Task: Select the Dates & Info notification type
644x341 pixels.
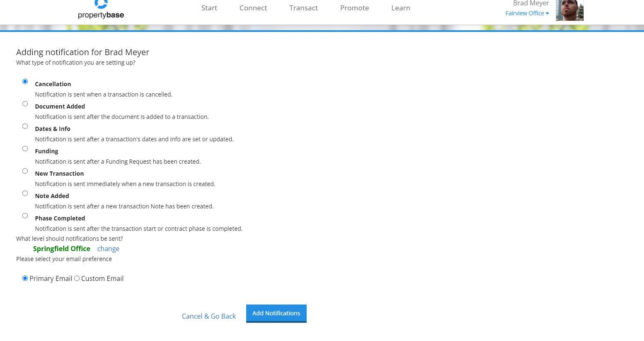Action: coord(25,126)
